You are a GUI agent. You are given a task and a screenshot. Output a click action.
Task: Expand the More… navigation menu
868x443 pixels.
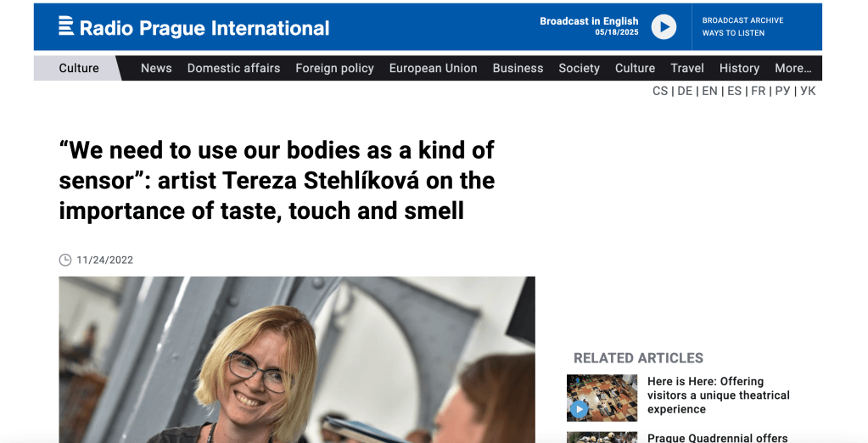(793, 68)
